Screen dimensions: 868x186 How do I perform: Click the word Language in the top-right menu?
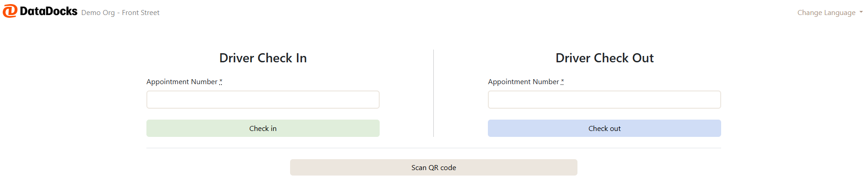pyautogui.click(x=840, y=13)
